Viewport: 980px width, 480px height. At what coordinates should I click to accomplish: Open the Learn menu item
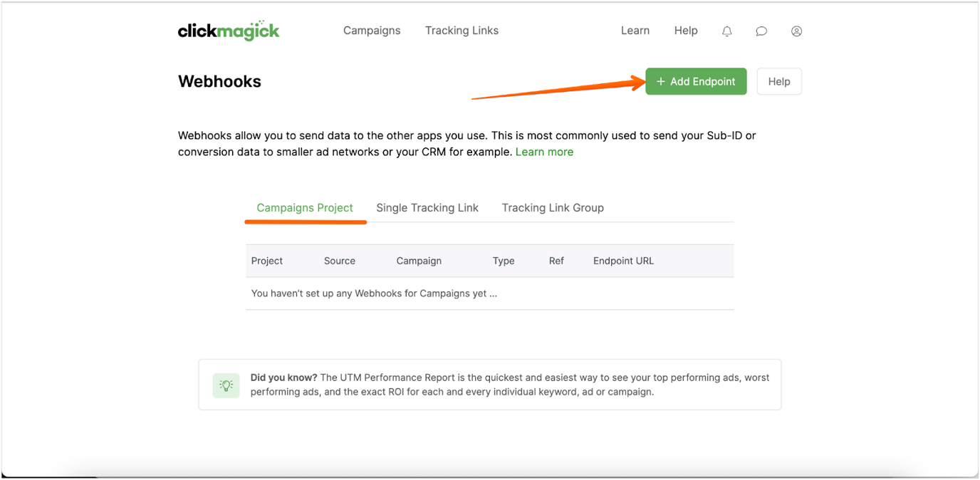(x=635, y=30)
